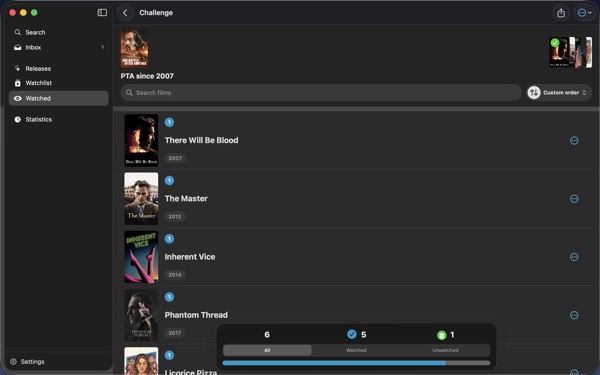Select Watched in the sidebar

coord(59,98)
